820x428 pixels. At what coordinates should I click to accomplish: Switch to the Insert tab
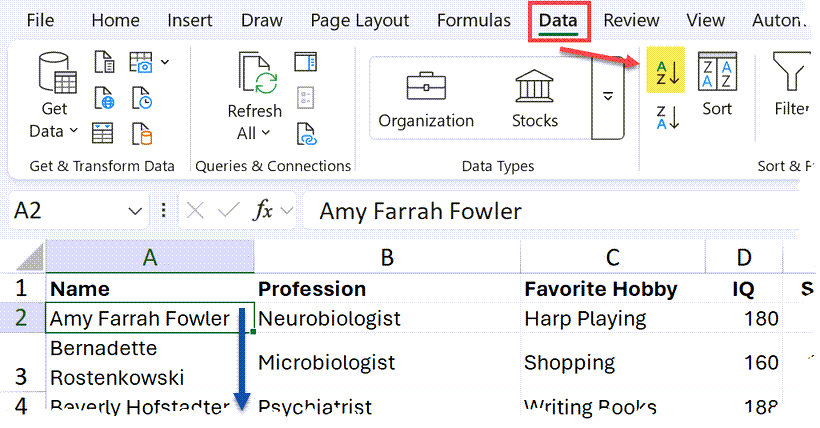coord(190,20)
